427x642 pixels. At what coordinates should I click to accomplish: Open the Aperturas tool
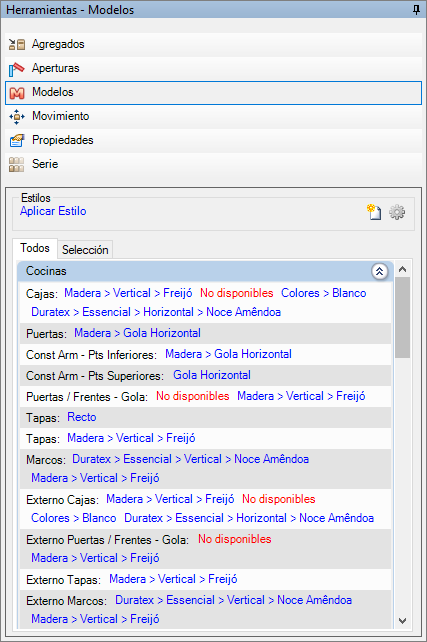tap(213, 68)
